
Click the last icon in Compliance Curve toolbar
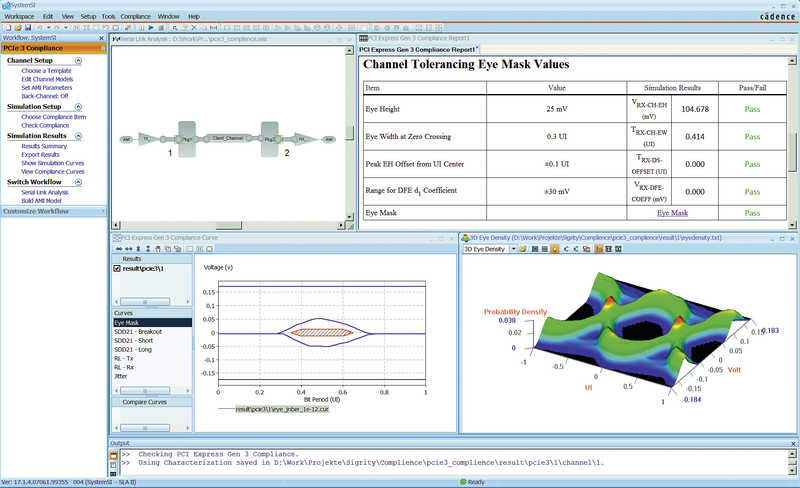coord(210,249)
